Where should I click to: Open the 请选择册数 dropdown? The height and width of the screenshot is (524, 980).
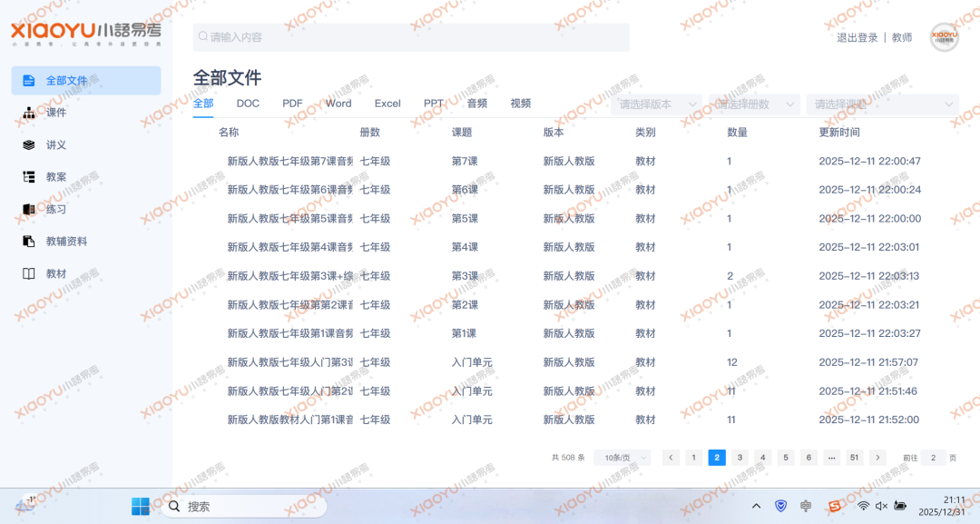755,104
